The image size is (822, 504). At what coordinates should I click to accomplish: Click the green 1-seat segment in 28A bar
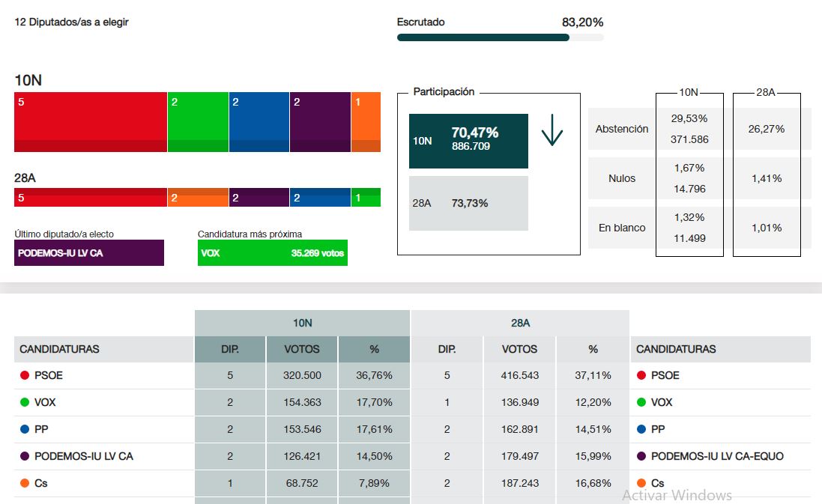click(x=366, y=198)
